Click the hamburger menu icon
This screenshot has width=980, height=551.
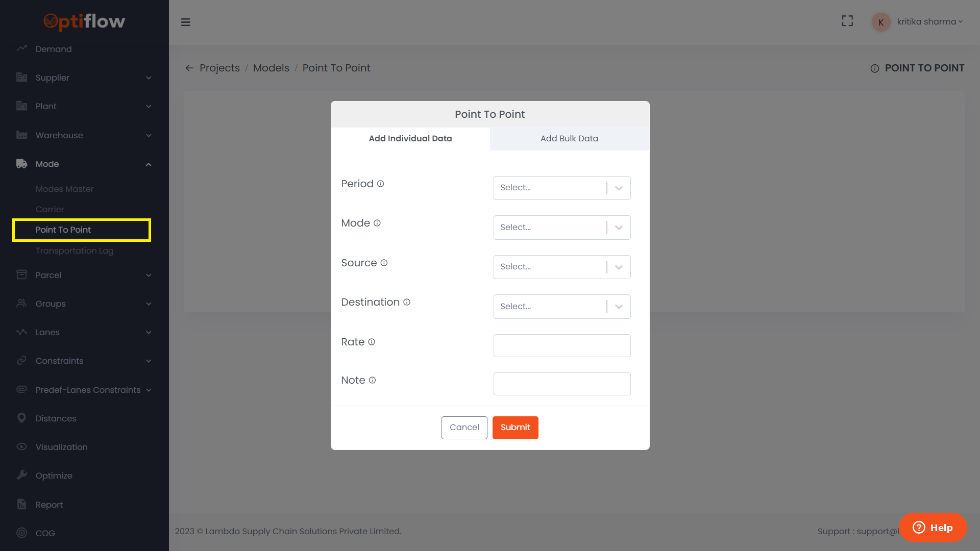pyautogui.click(x=186, y=22)
